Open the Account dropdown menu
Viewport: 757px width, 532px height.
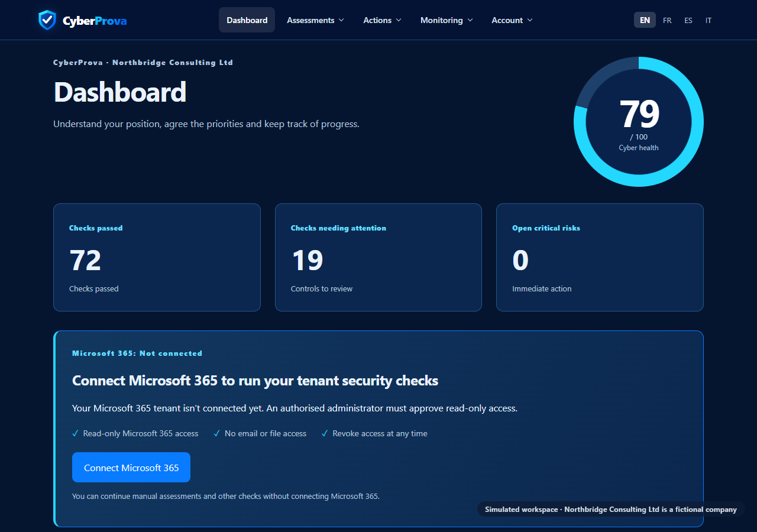point(512,20)
